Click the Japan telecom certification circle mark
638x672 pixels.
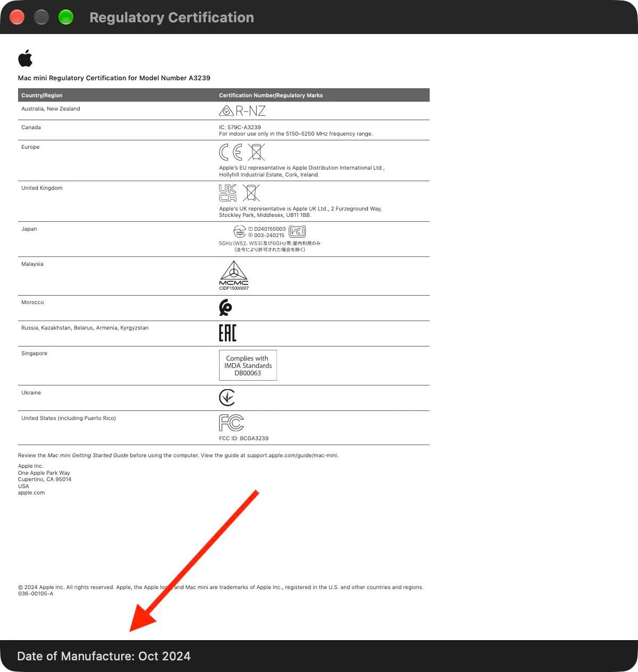click(x=240, y=232)
